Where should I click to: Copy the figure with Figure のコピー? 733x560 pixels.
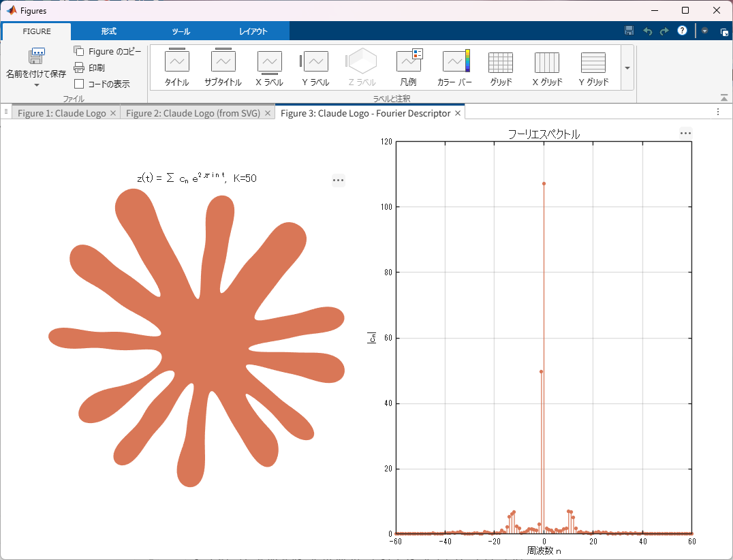tap(108, 51)
